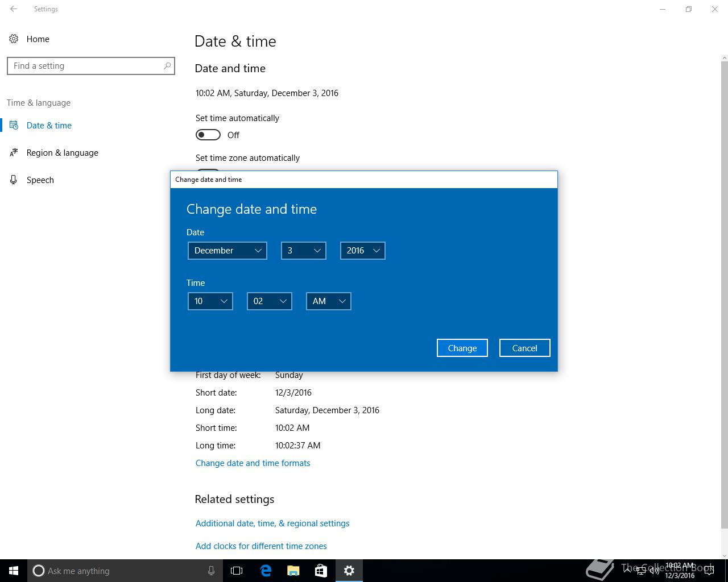Click the Long date value Saturday, December 3, 2016
This screenshot has width=728, height=582.
[328, 410]
